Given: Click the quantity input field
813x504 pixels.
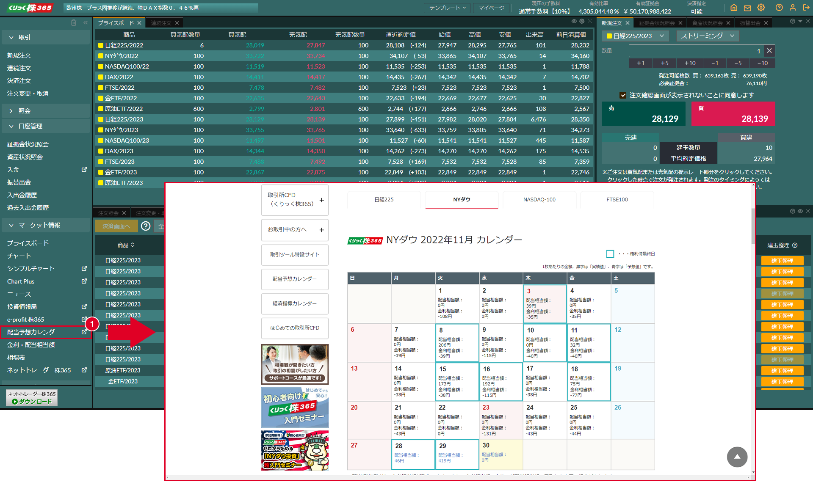Looking at the screenshot, I should tap(697, 51).
